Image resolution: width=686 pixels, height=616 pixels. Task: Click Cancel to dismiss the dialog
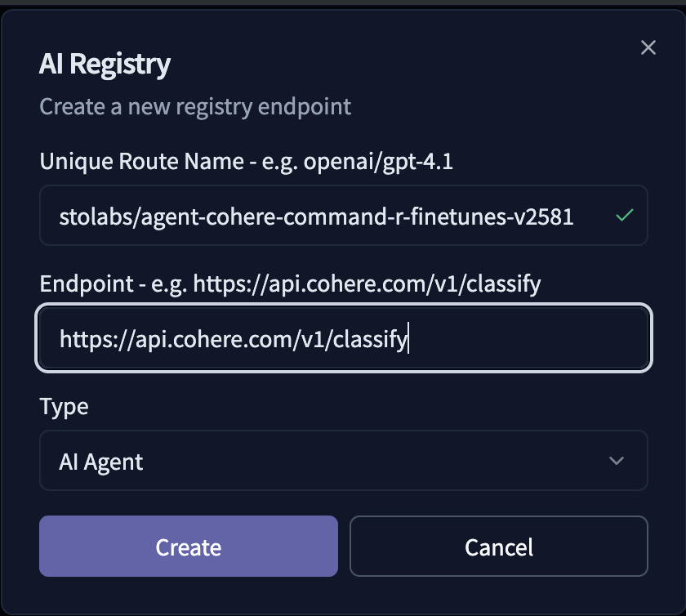pyautogui.click(x=498, y=547)
